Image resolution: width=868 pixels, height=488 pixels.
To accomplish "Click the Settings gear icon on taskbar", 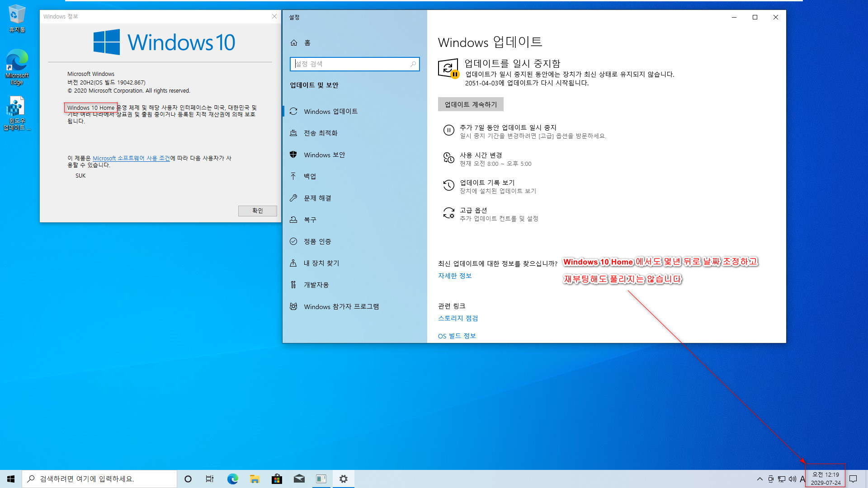I will (x=344, y=479).
